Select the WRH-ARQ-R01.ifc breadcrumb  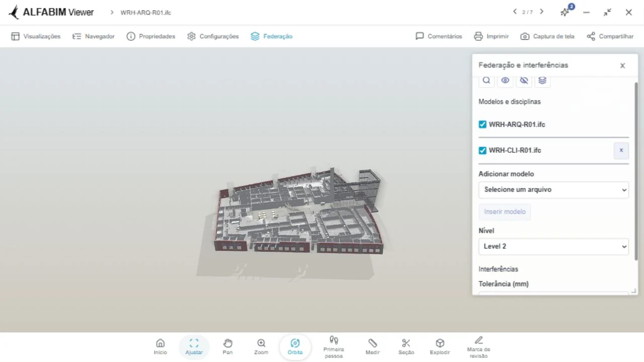[x=145, y=13]
